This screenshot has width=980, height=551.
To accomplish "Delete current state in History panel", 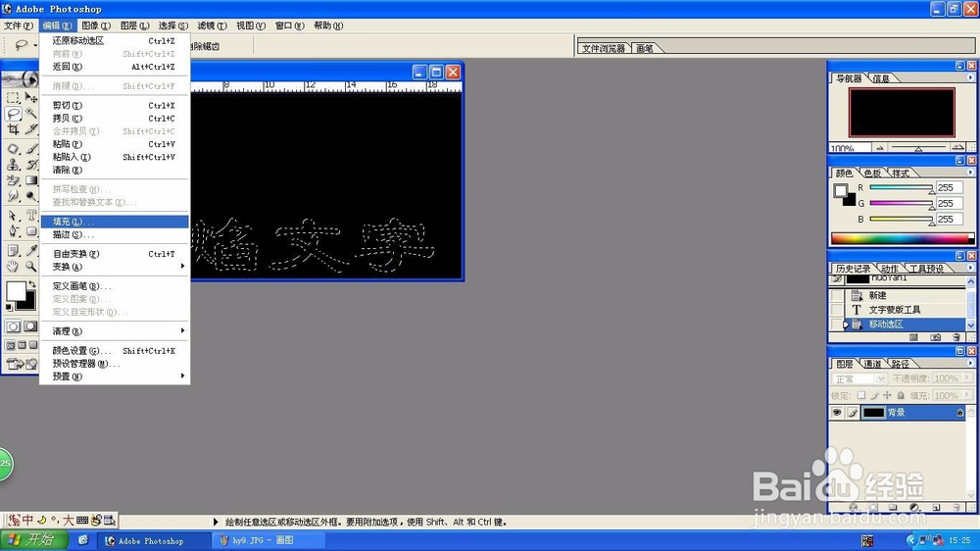I will (x=956, y=337).
